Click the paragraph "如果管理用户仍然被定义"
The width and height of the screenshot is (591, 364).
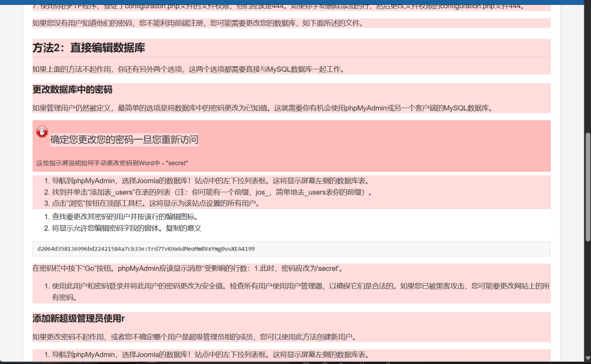pyautogui.click(x=262, y=108)
